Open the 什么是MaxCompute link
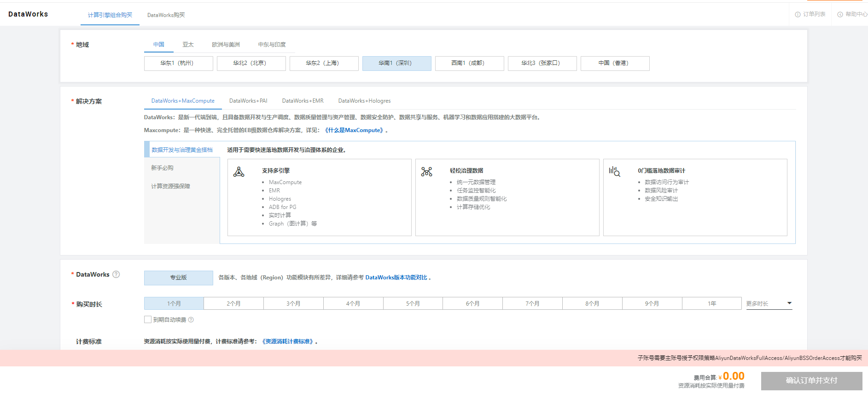 pos(354,130)
